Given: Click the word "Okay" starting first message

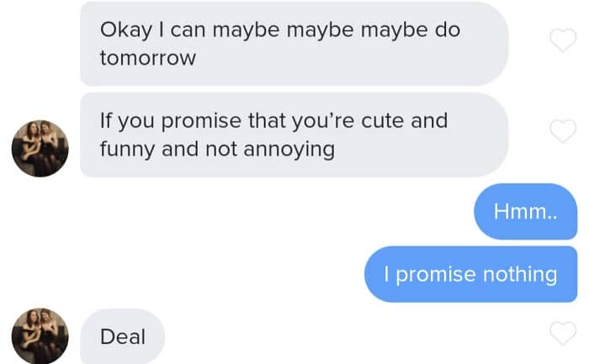Looking at the screenshot, I should click(126, 30).
